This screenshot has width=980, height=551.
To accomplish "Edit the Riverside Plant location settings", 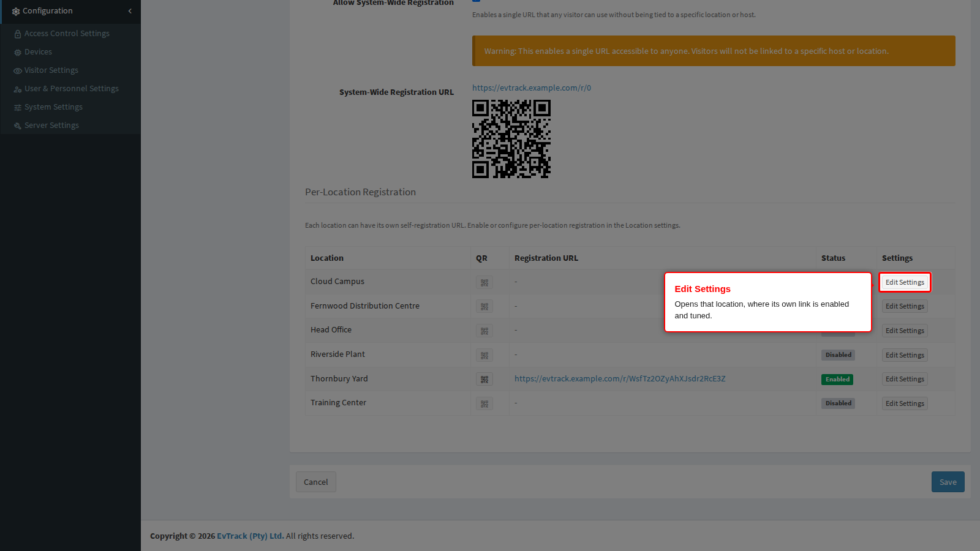I will point(905,355).
